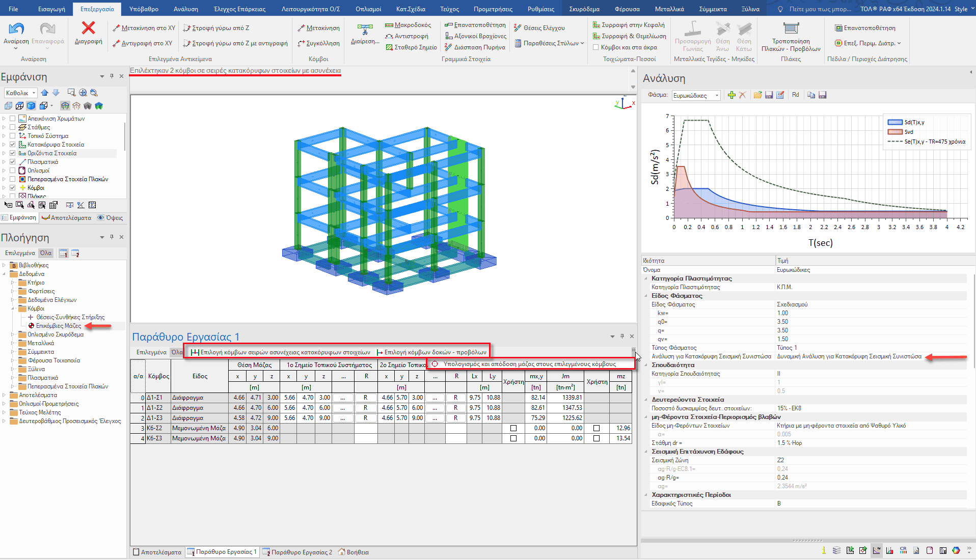Switch to Παράθυρο Εργασίας 2 tab

297,552
